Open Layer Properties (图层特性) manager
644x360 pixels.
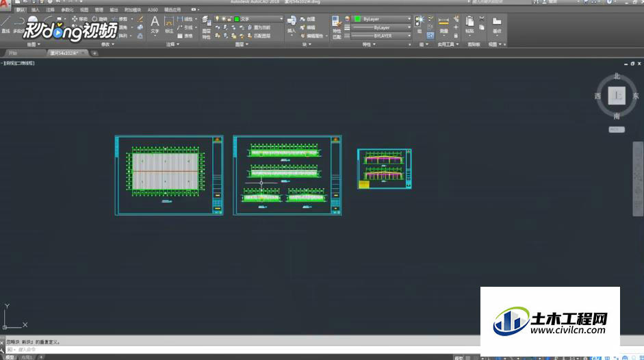(206, 27)
